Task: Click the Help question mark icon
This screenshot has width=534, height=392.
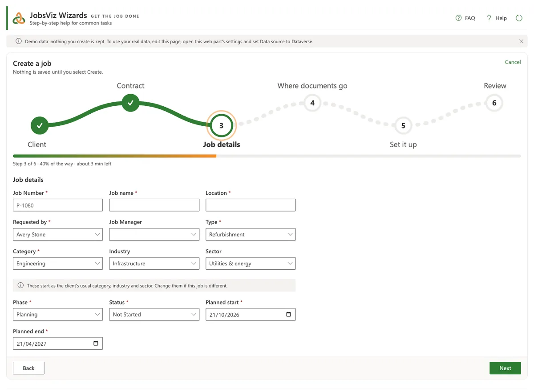Action: pyautogui.click(x=489, y=18)
